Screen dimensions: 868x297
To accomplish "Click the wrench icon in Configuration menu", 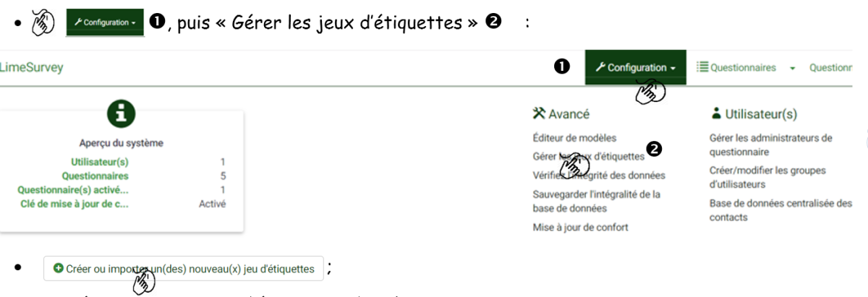I will [600, 68].
